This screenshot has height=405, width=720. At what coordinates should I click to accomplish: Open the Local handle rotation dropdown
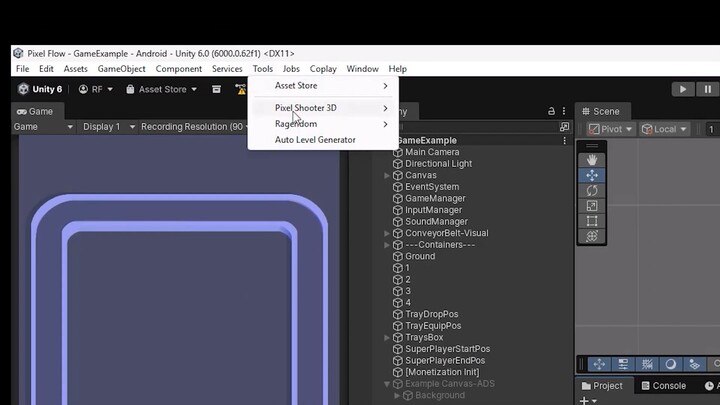click(x=664, y=129)
